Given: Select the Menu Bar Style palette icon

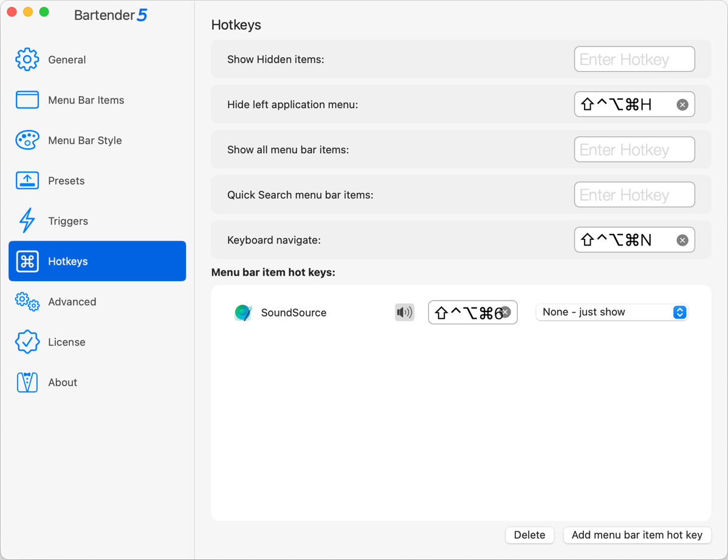Looking at the screenshot, I should tap(27, 140).
